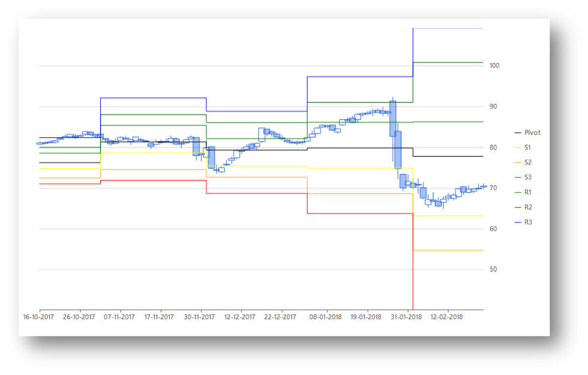The height and width of the screenshot is (375, 588).
Task: Select the S3 legend label text
Action: pyautogui.click(x=527, y=177)
